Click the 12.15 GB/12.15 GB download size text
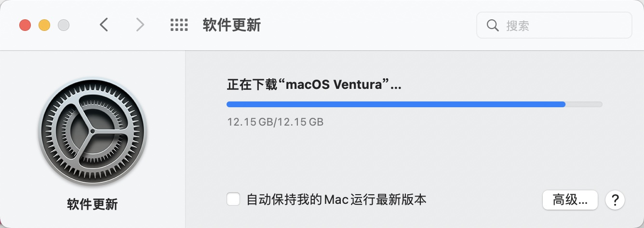Image resolution: width=644 pixels, height=228 pixels. [275, 122]
